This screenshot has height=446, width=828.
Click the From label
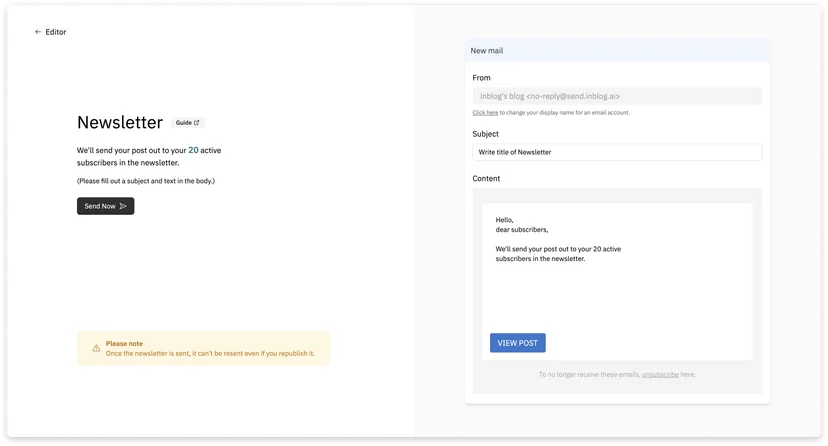(x=482, y=78)
